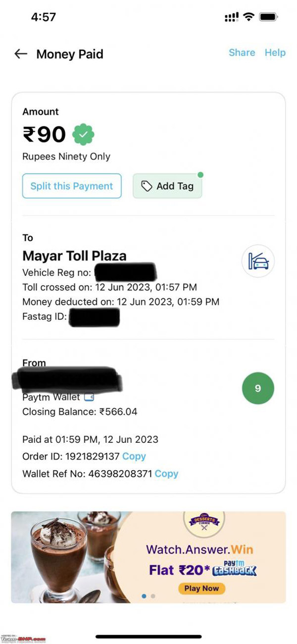Tap the back arrow icon
The height and width of the screenshot is (644, 297).
pyautogui.click(x=21, y=54)
